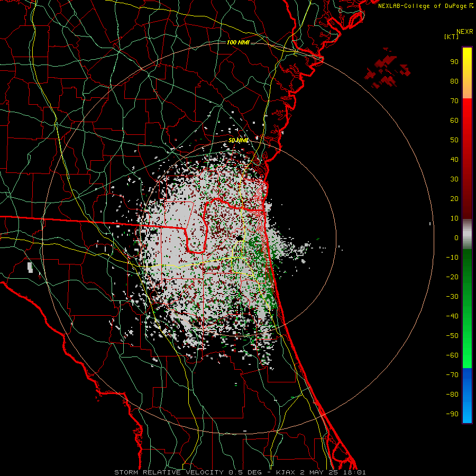Screen dimensions: 476x476
Task: Select the -60 value on velocity scale
Action: point(452,355)
